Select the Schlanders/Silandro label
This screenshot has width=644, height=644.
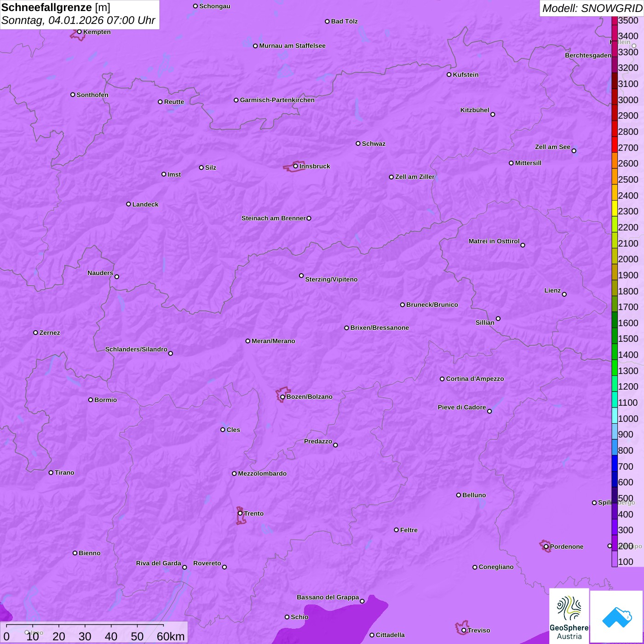click(x=136, y=349)
